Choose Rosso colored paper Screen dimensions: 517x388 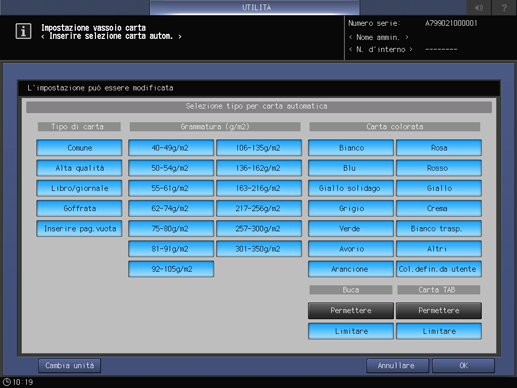coord(439,168)
